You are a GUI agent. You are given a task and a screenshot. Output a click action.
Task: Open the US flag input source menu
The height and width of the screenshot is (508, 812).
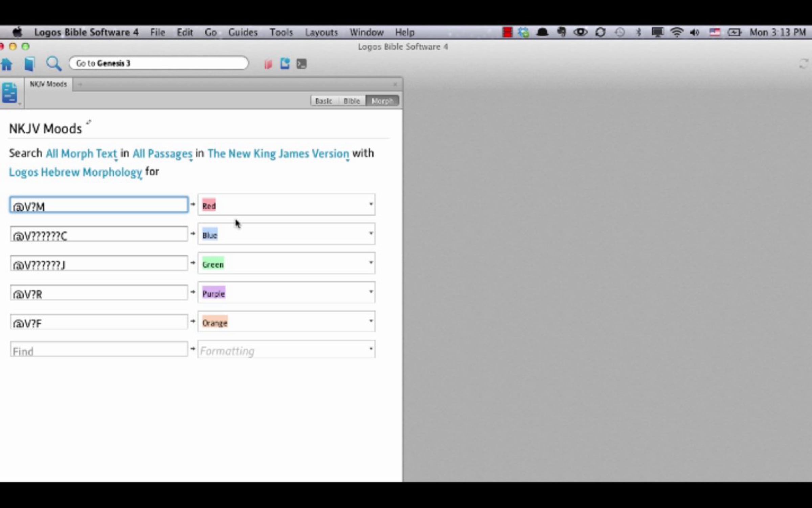(715, 33)
